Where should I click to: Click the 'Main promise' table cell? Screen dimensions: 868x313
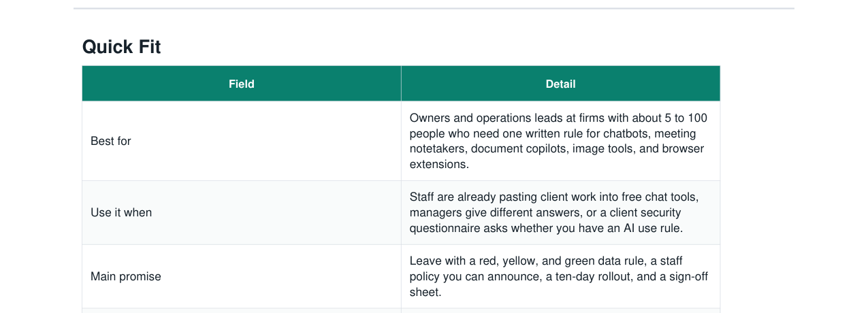pyautogui.click(x=242, y=276)
